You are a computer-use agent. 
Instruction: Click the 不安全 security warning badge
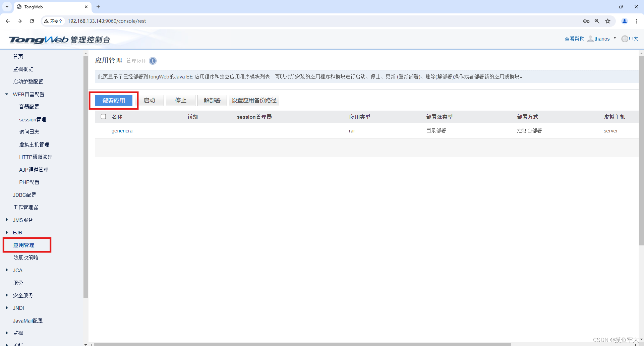click(53, 21)
